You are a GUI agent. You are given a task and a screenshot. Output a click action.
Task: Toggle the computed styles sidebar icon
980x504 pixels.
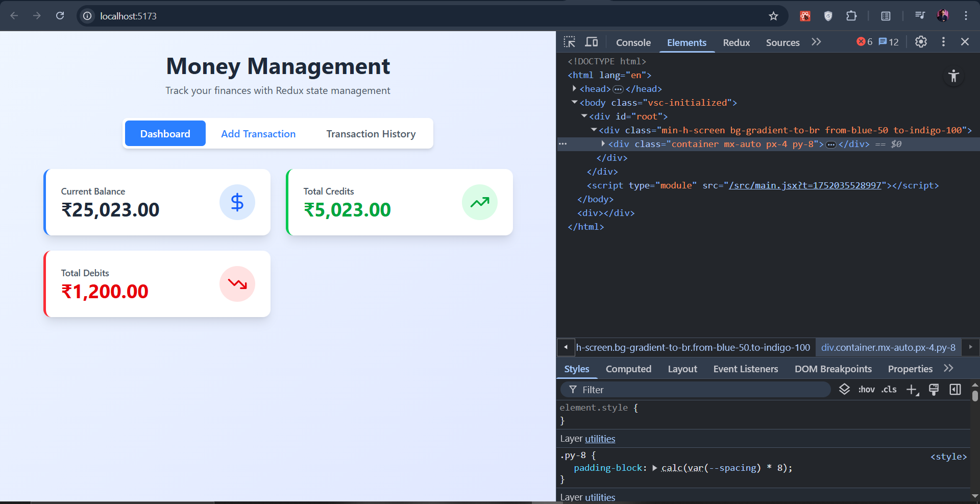point(955,390)
